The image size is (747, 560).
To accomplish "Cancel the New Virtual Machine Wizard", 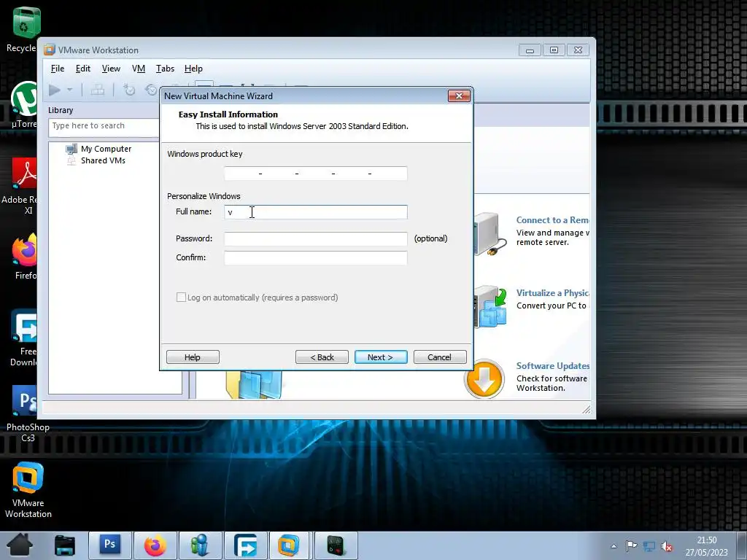I will click(440, 357).
